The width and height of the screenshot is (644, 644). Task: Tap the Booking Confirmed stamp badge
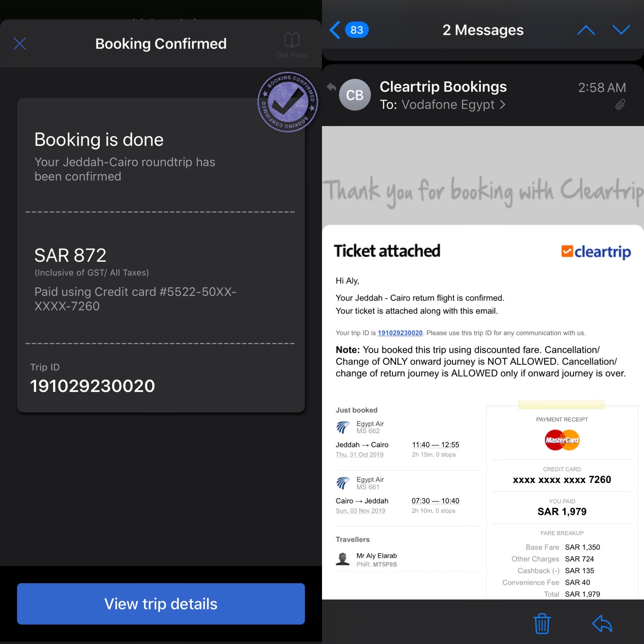tap(288, 102)
